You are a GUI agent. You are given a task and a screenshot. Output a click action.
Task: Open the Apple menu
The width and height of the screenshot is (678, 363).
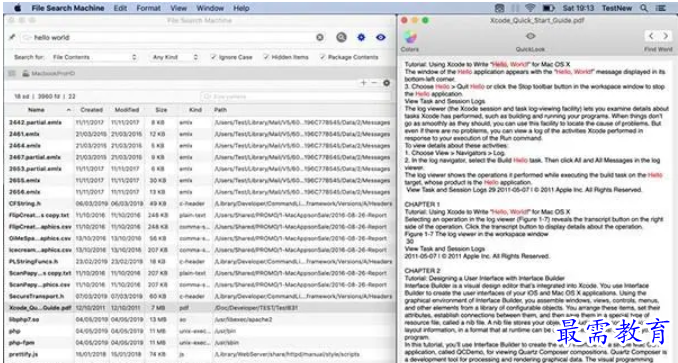point(17,8)
